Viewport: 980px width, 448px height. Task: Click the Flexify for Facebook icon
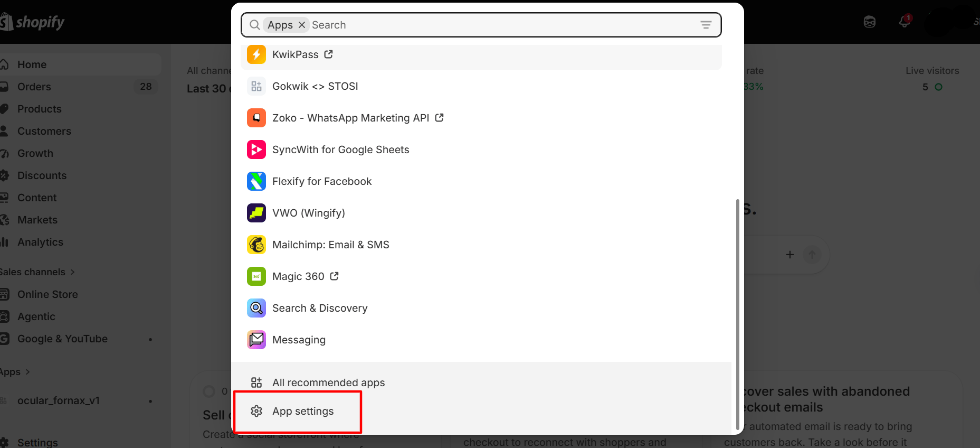(256, 181)
